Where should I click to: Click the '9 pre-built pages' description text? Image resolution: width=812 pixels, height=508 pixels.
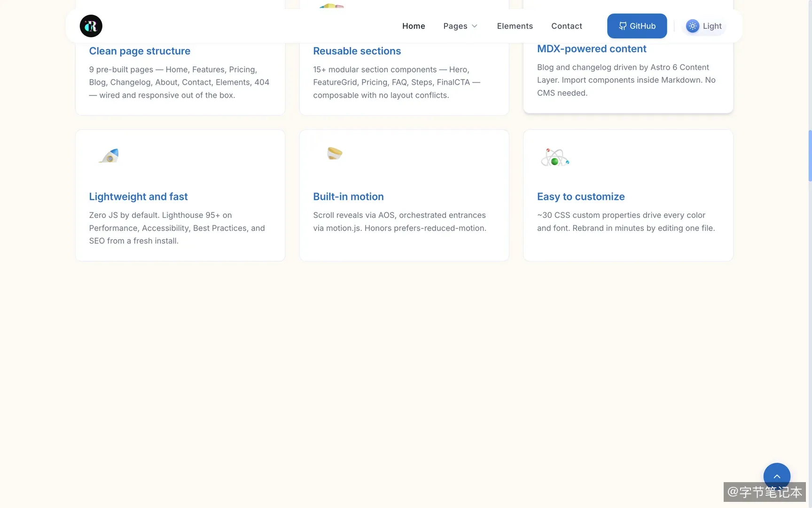click(179, 82)
